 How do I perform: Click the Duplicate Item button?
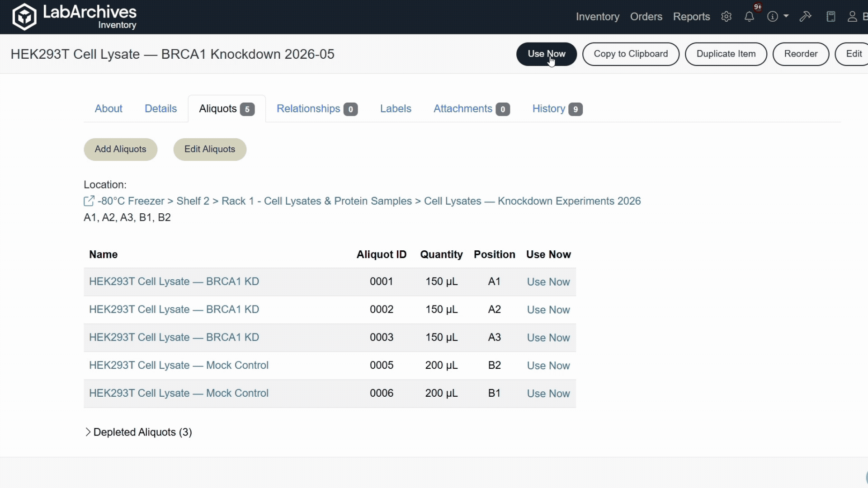tap(726, 54)
